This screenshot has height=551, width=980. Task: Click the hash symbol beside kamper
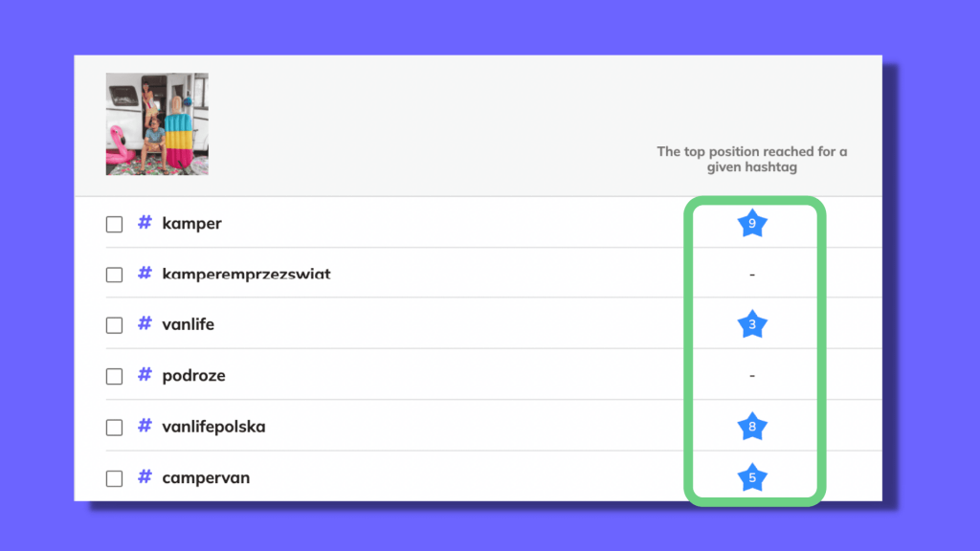click(145, 222)
